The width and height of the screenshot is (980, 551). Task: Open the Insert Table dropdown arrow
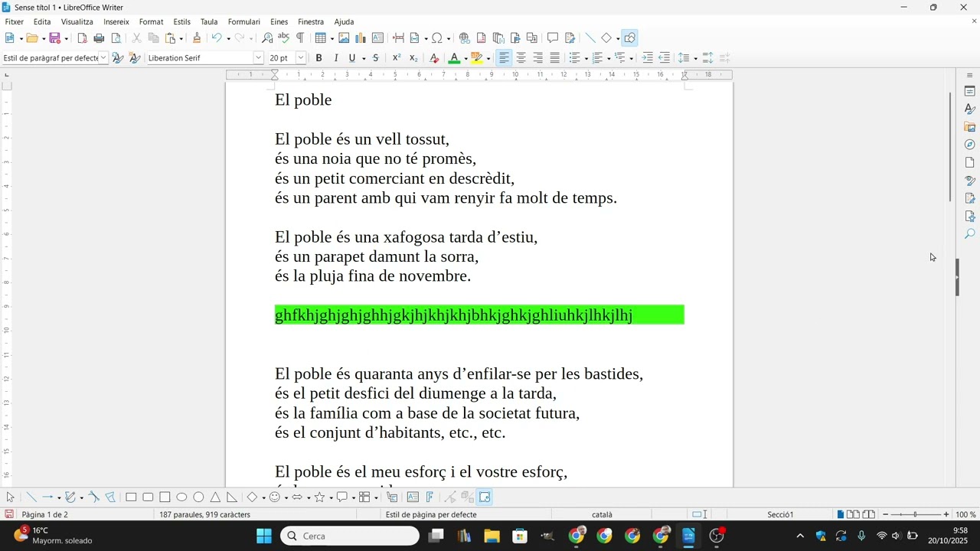[x=331, y=38]
